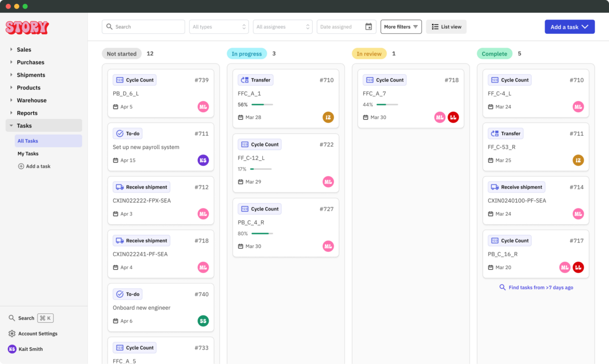Click the In progress column label
This screenshot has height=364, width=609.
(247, 54)
